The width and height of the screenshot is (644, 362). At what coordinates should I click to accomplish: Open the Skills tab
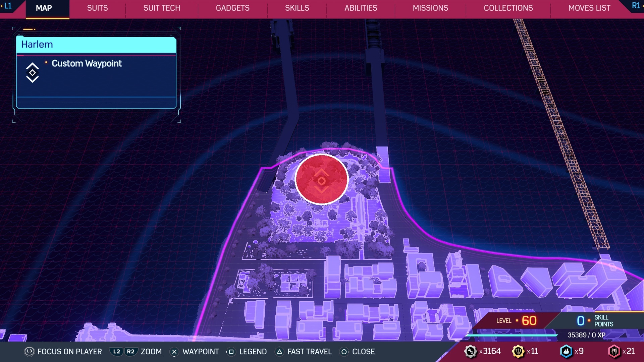point(297,8)
